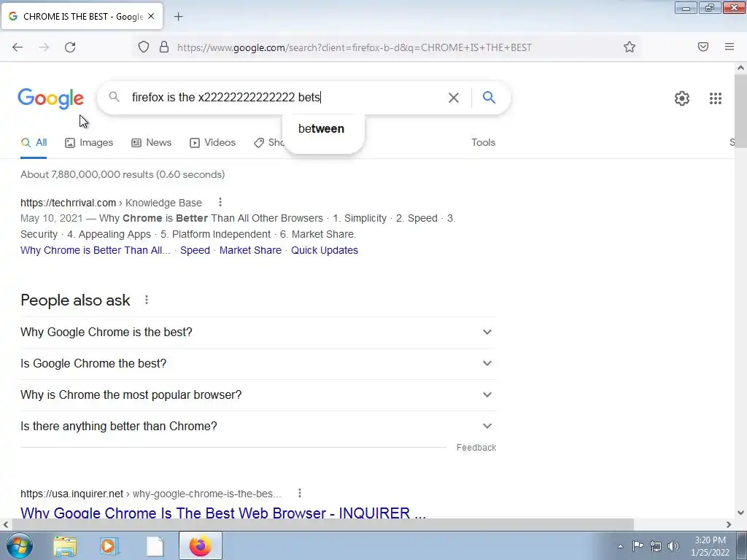This screenshot has height=560, width=747.
Task: Expand "Why Google Chrome is the best?"
Action: coord(258,332)
